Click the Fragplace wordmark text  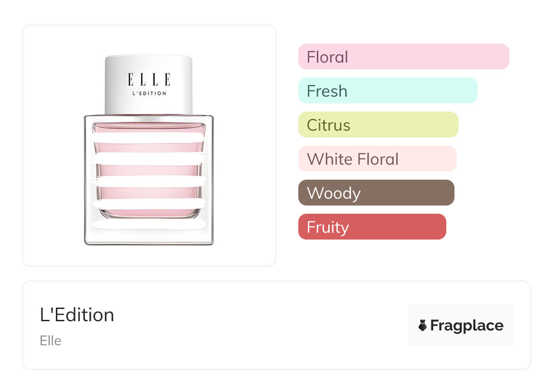pyautogui.click(x=467, y=325)
